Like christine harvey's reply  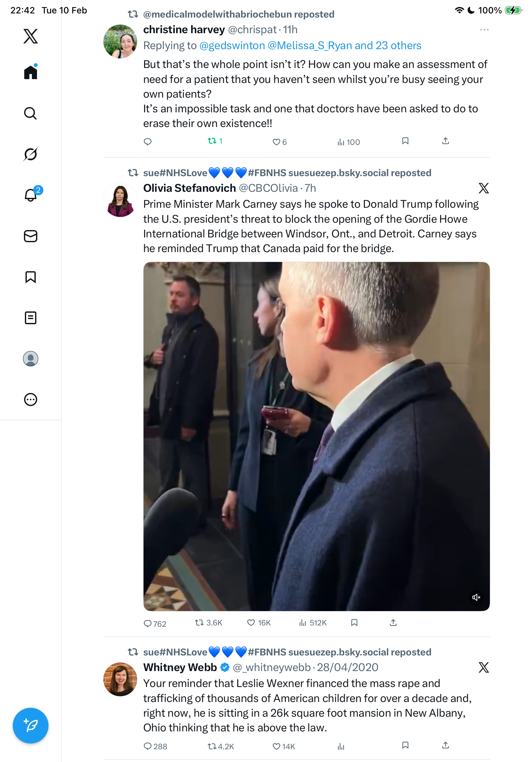pyautogui.click(x=276, y=142)
